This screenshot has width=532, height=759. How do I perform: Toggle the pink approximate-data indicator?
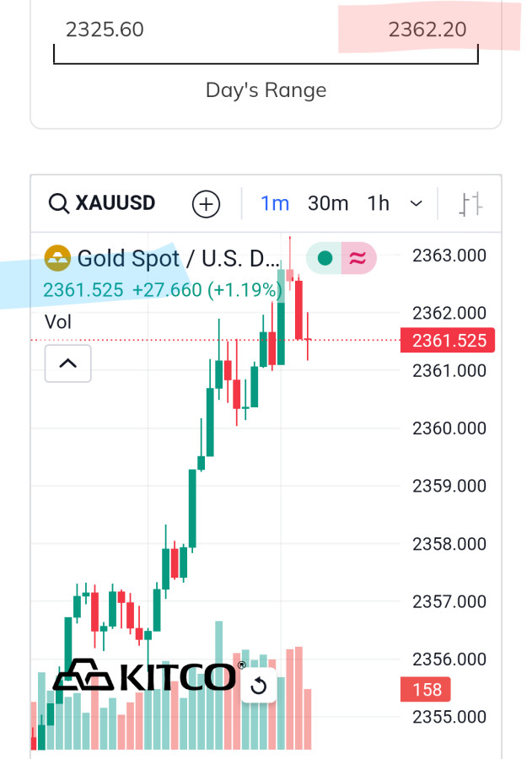click(x=358, y=258)
